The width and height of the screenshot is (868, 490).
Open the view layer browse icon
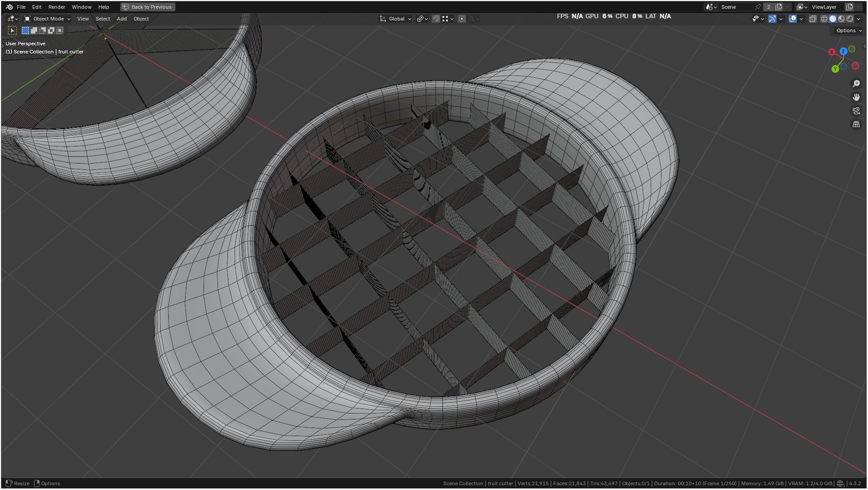coord(802,7)
